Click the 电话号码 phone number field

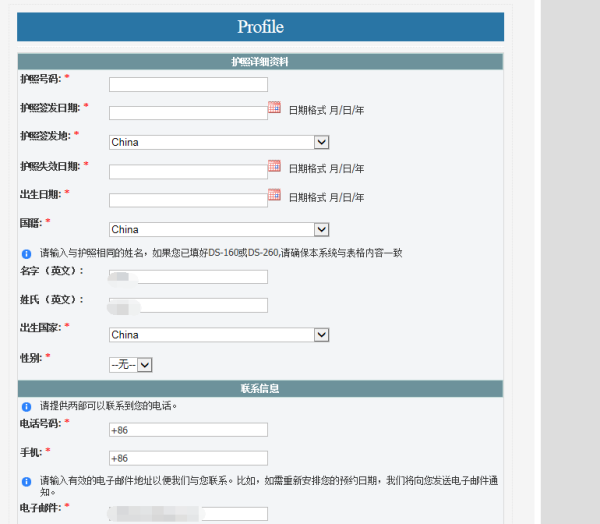pyautogui.click(x=188, y=430)
